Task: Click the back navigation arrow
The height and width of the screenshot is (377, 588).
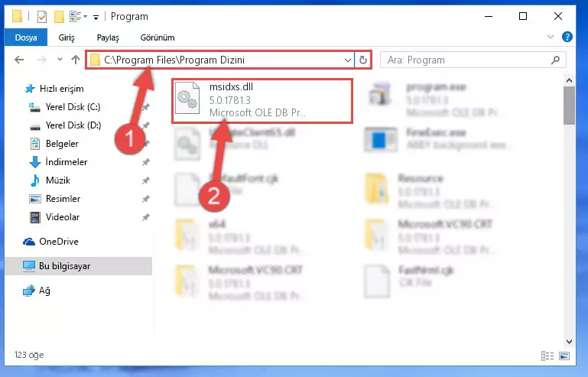Action: coord(19,60)
